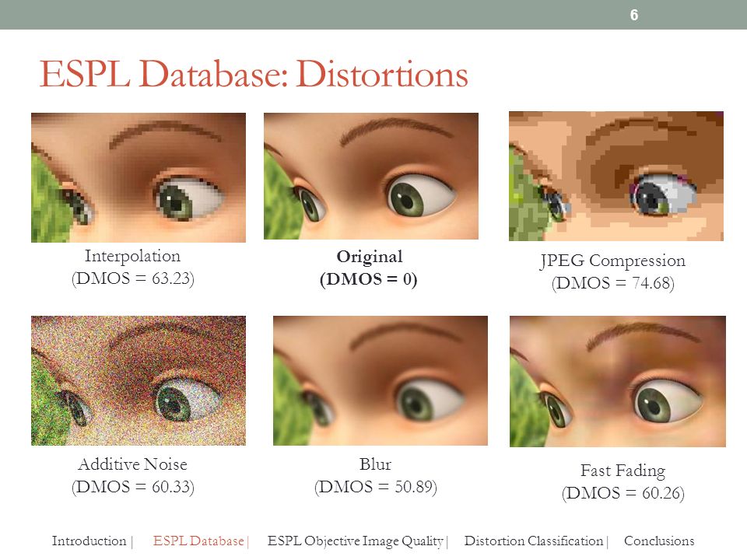The image size is (747, 560).
Task: Click the slide number 6
Action: [634, 15]
